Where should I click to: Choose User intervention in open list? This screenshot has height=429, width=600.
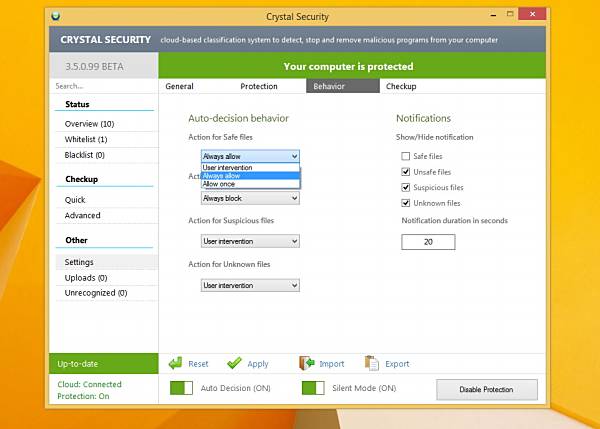pyautogui.click(x=250, y=168)
